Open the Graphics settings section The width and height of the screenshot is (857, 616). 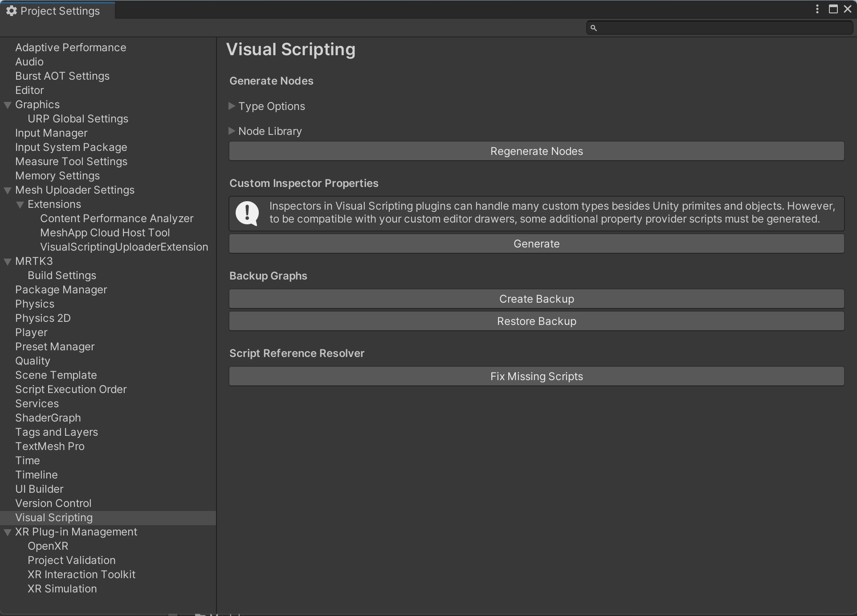38,104
